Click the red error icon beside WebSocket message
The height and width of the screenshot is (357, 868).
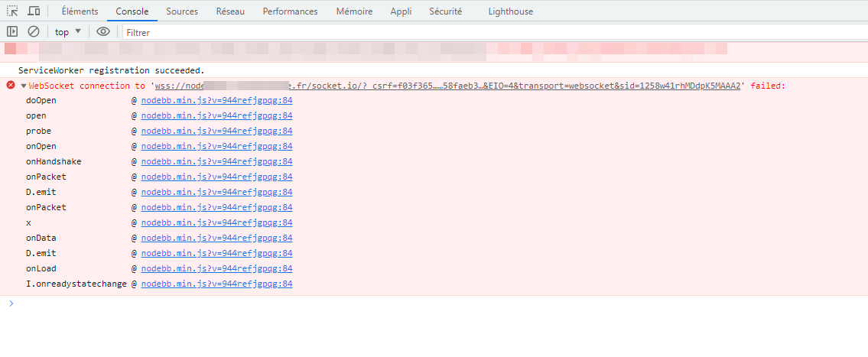(11, 86)
